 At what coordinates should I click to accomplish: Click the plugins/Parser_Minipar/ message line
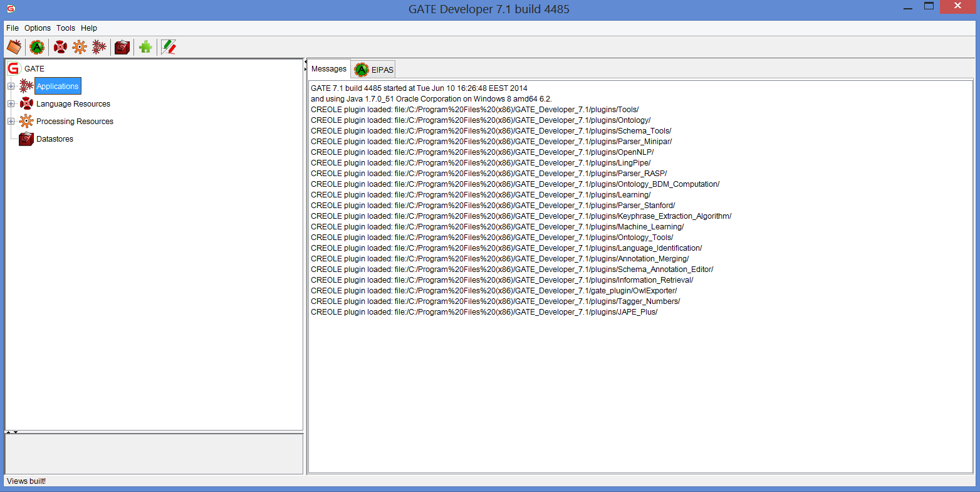tap(491, 142)
